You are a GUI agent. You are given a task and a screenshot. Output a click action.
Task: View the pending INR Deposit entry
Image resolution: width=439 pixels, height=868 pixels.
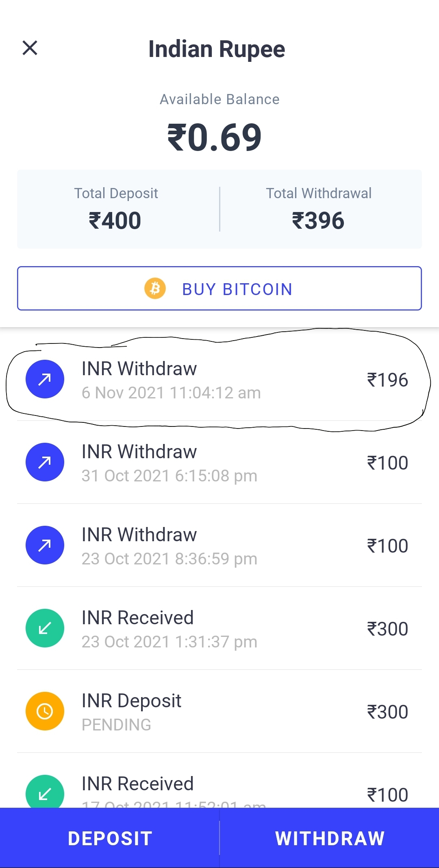point(219,712)
